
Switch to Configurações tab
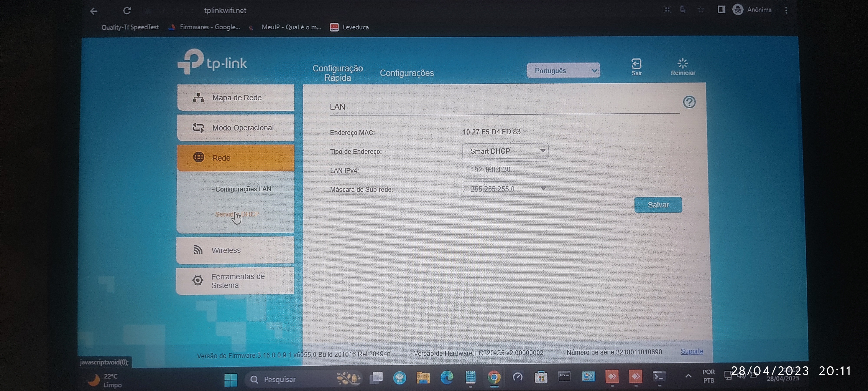[x=407, y=73]
